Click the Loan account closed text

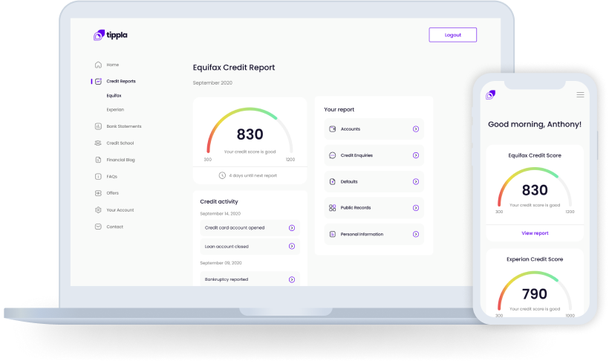click(x=227, y=247)
